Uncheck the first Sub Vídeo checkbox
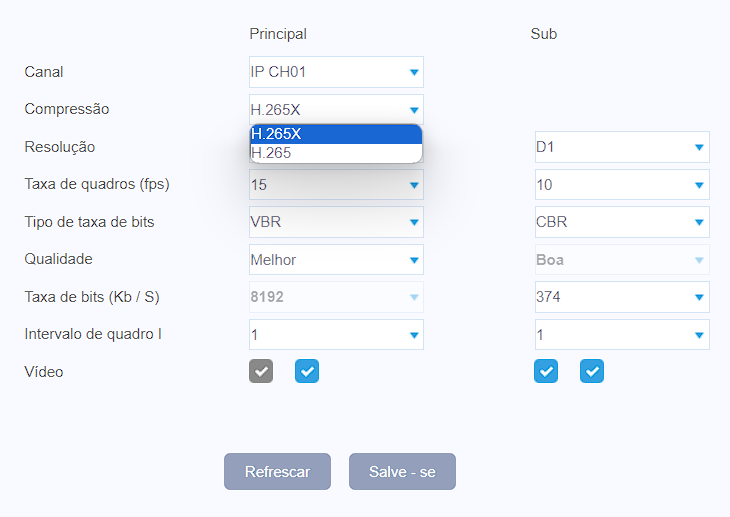The image size is (730, 517). (x=546, y=371)
